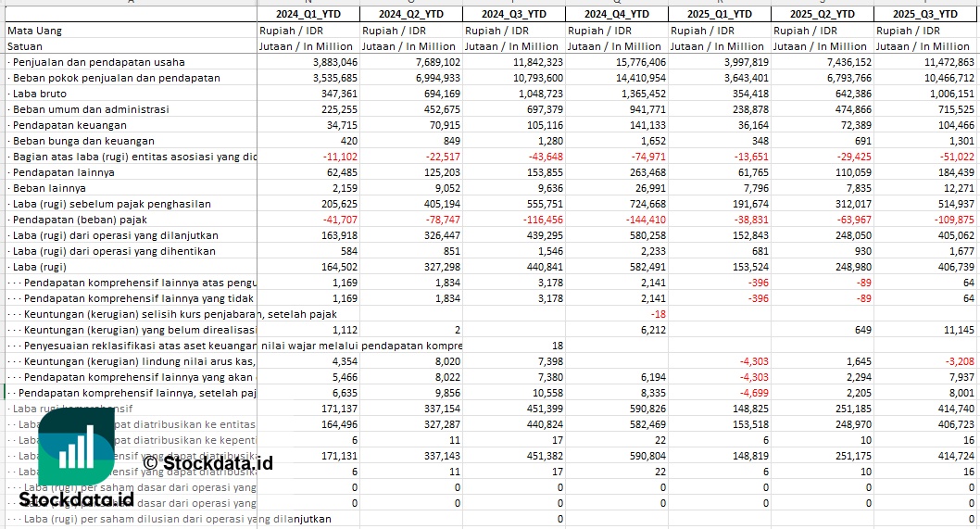Select the 2025_Q2_YTD column header
980x529 pixels.
823,14
